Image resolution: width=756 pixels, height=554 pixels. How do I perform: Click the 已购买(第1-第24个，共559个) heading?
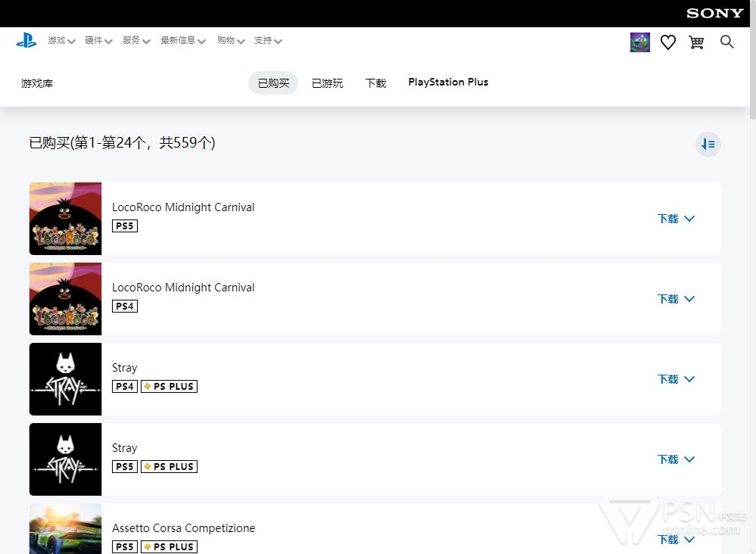coord(122,143)
